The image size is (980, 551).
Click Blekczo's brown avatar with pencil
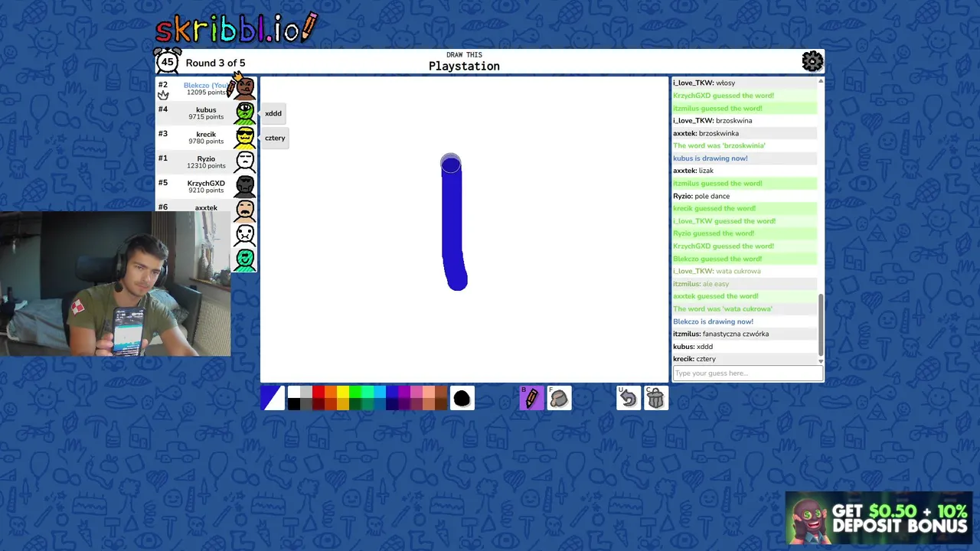click(244, 86)
